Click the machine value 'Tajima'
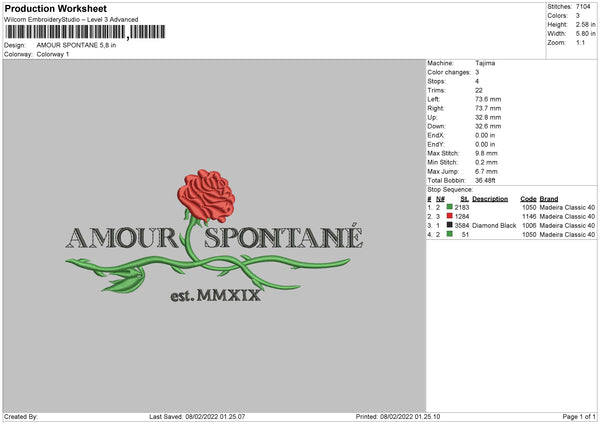 click(485, 63)
